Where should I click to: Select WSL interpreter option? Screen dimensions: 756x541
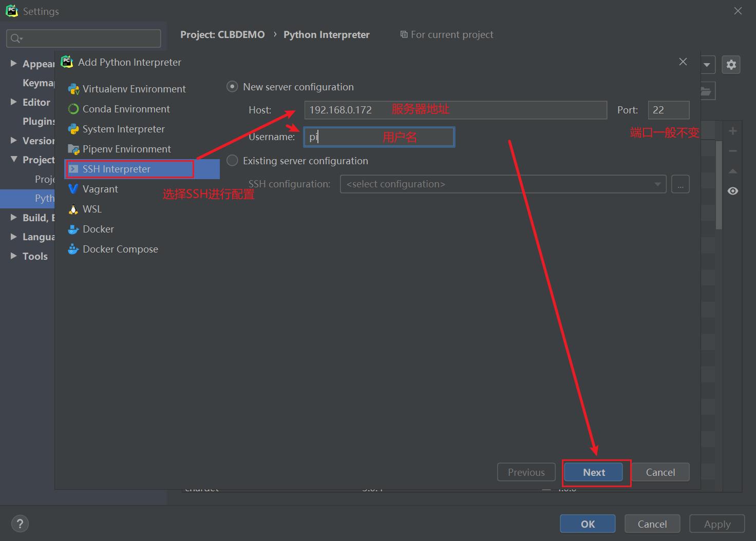point(85,209)
